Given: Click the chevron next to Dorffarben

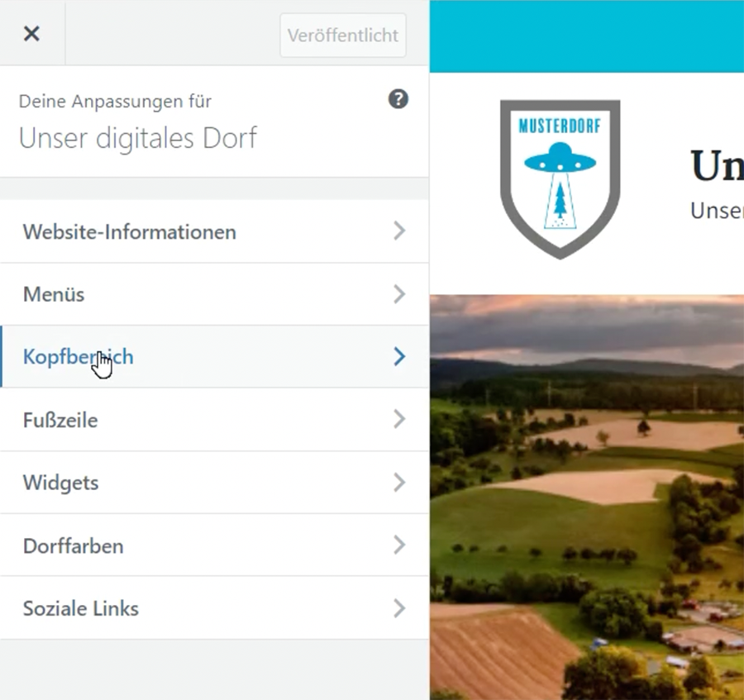Looking at the screenshot, I should 399,545.
